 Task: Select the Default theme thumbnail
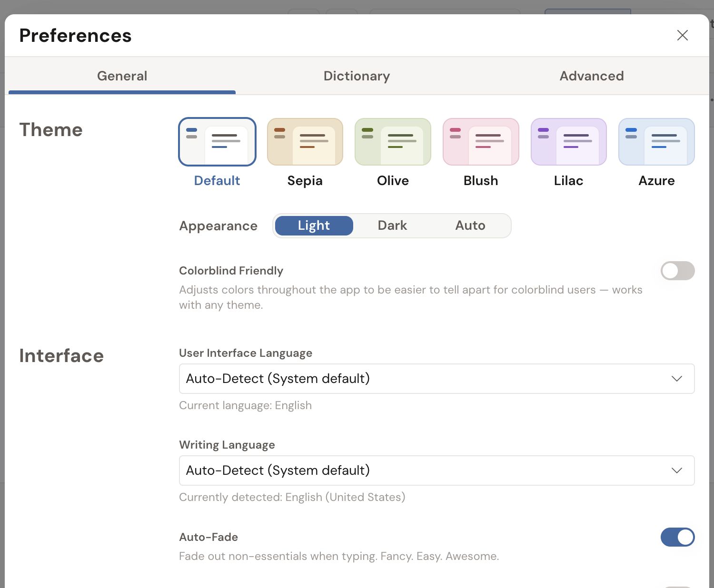(x=217, y=142)
